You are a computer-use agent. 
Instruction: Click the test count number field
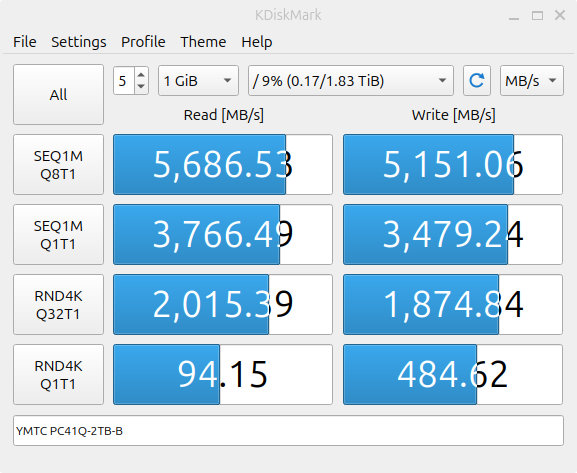pyautogui.click(x=124, y=81)
